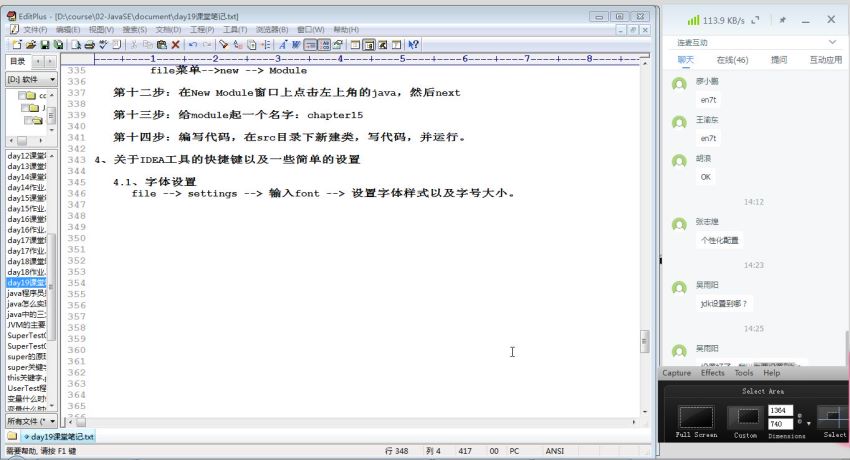Image resolution: width=850 pixels, height=460 pixels.
Task: Click the Find in Files icon
Action: click(252, 45)
